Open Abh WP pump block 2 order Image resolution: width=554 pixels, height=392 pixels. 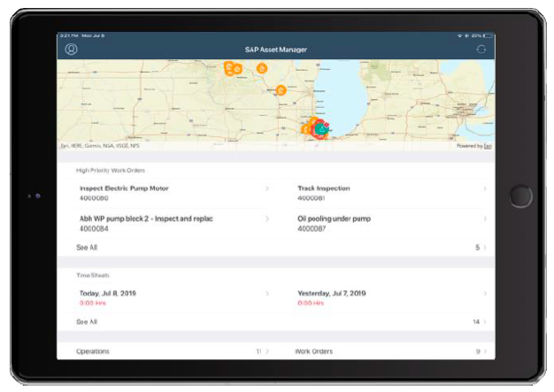tap(173, 223)
